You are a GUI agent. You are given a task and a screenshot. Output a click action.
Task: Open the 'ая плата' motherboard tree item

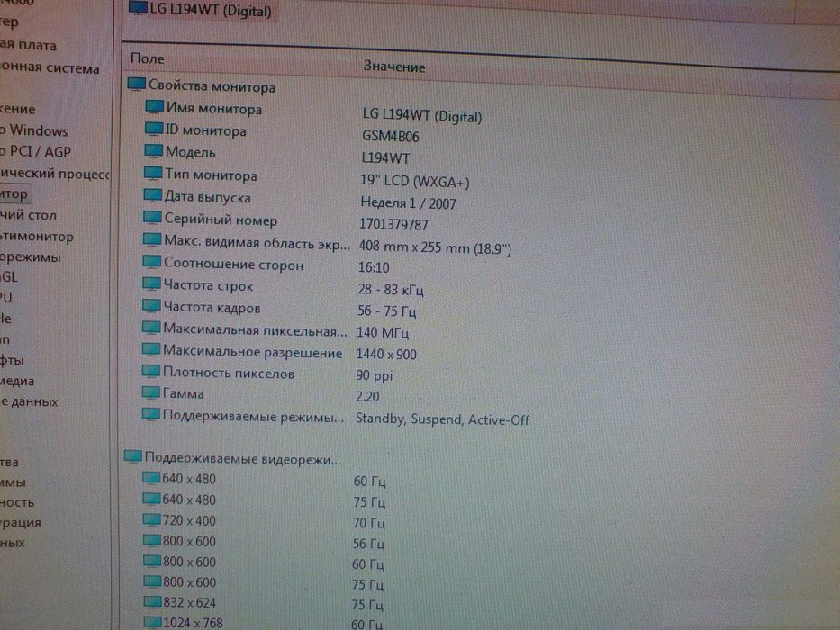point(28,45)
